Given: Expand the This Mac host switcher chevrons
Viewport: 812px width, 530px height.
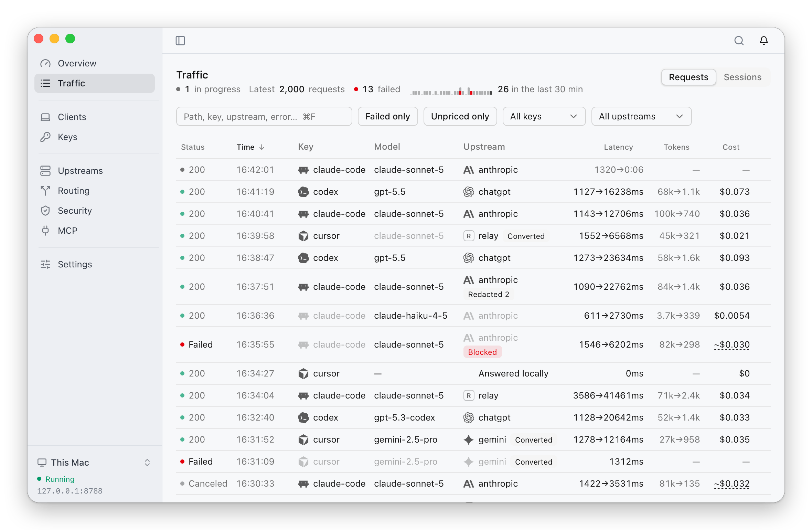Looking at the screenshot, I should [x=147, y=463].
